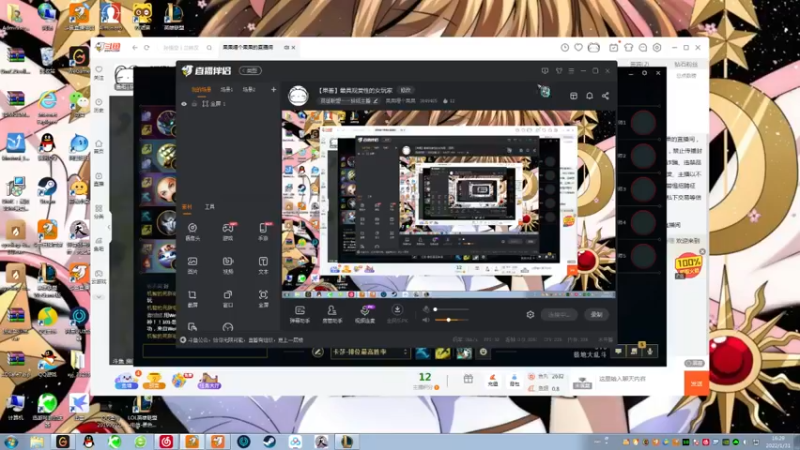Add a camera source in the stream companion
This screenshot has height=450, width=800.
coord(192,231)
